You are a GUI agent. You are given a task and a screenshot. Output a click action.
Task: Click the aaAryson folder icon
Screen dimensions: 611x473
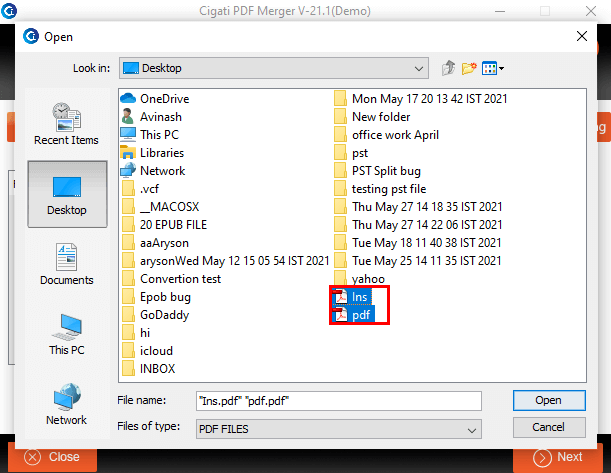128,243
